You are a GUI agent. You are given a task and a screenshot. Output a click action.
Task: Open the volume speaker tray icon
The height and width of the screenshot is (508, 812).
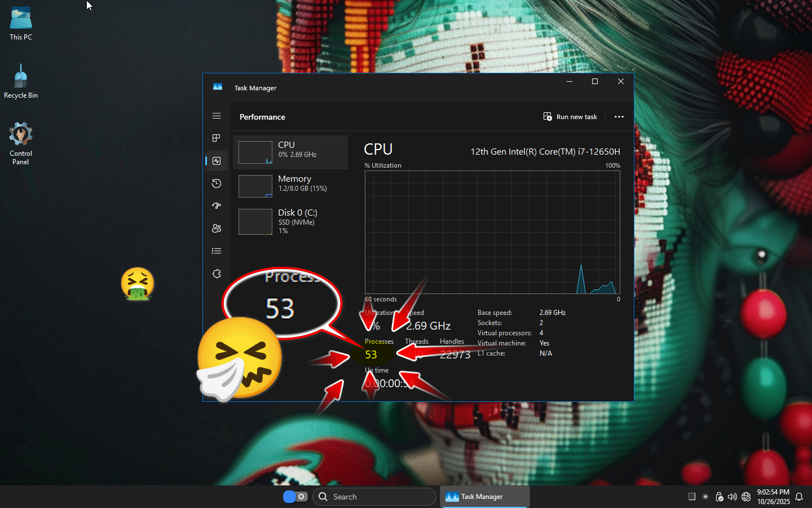click(x=732, y=497)
